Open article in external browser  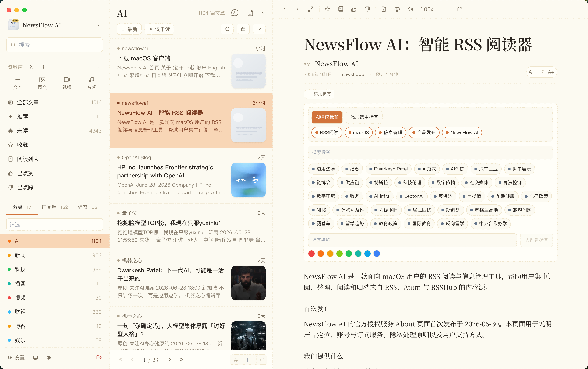coord(459,9)
